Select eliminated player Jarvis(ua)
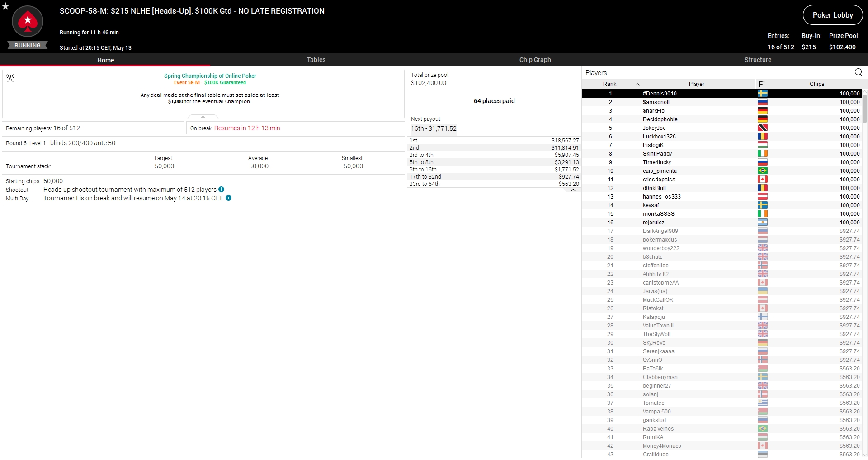 point(722,291)
